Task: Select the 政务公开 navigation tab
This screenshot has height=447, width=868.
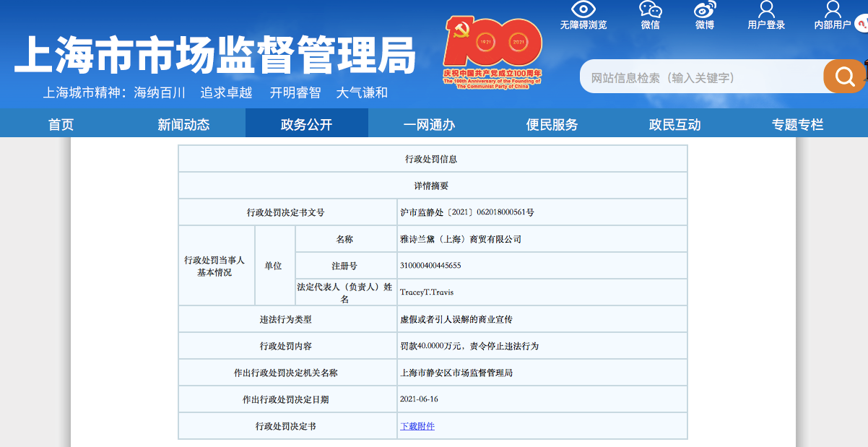Action: (307, 123)
